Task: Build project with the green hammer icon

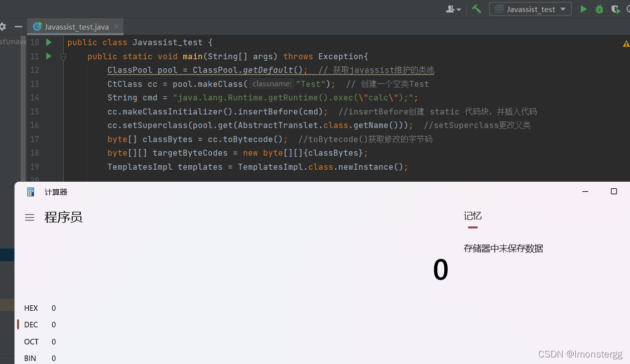Action: (x=476, y=9)
